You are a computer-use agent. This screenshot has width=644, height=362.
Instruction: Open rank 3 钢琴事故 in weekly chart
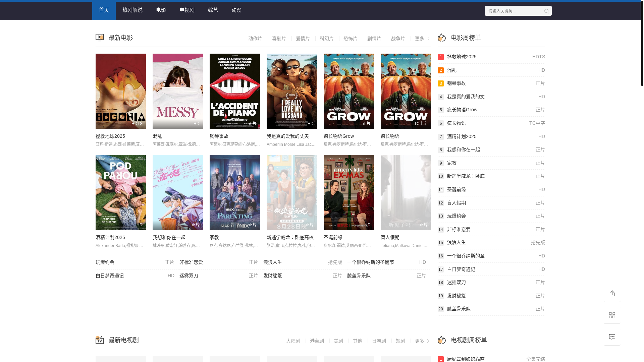click(x=491, y=83)
